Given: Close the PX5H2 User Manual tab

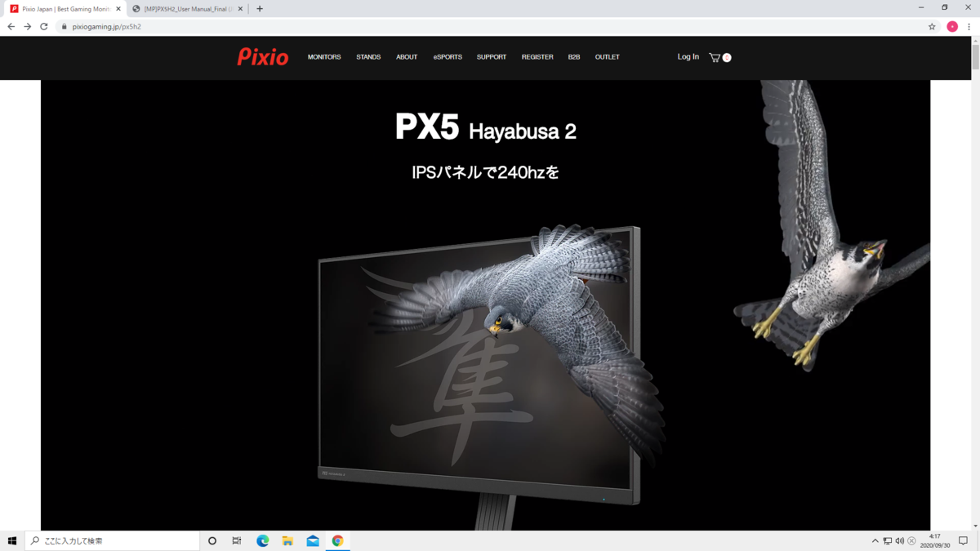Looking at the screenshot, I should [240, 9].
